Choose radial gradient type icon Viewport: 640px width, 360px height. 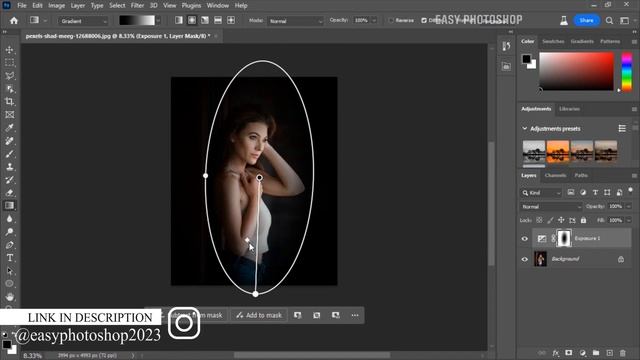point(192,20)
